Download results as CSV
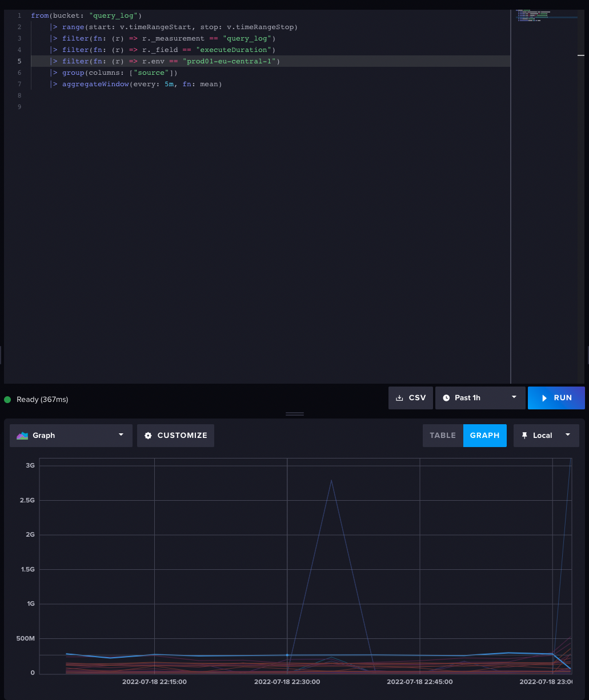 (411, 398)
